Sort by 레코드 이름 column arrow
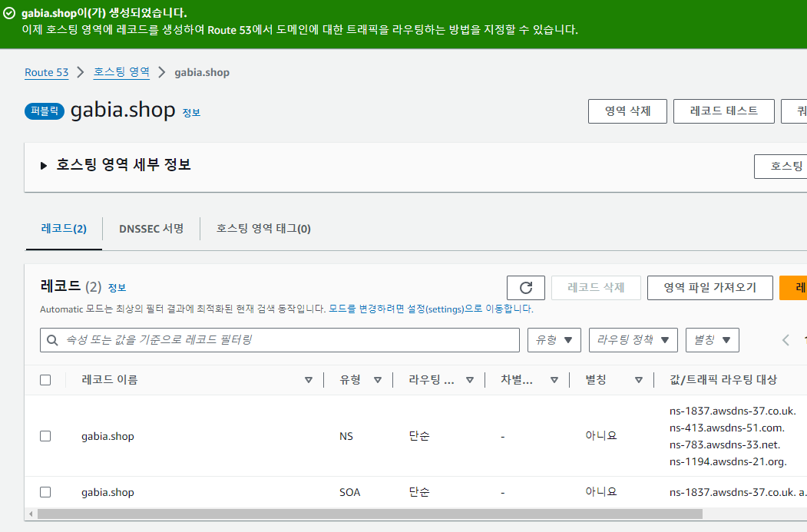Screen dimensions: 807x532 pos(308,380)
